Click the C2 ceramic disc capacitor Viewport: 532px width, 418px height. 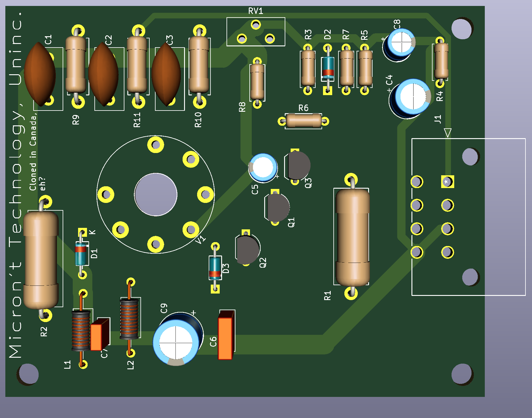[103, 74]
